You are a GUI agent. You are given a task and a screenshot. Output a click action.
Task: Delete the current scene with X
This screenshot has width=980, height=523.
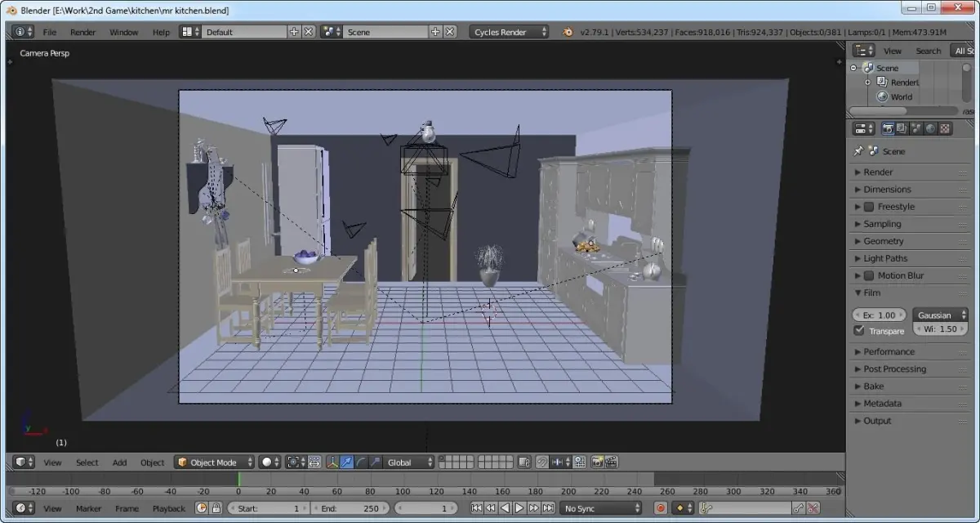pyautogui.click(x=449, y=32)
